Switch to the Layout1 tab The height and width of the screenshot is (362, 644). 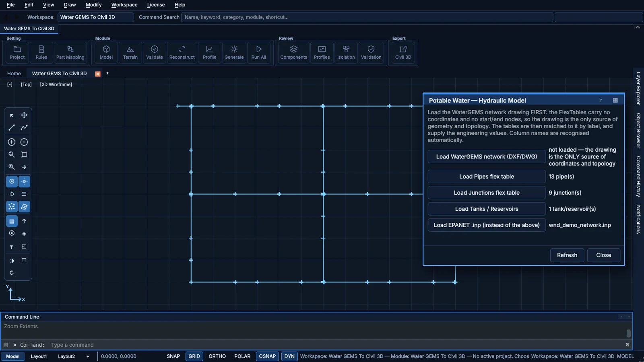coord(39,356)
